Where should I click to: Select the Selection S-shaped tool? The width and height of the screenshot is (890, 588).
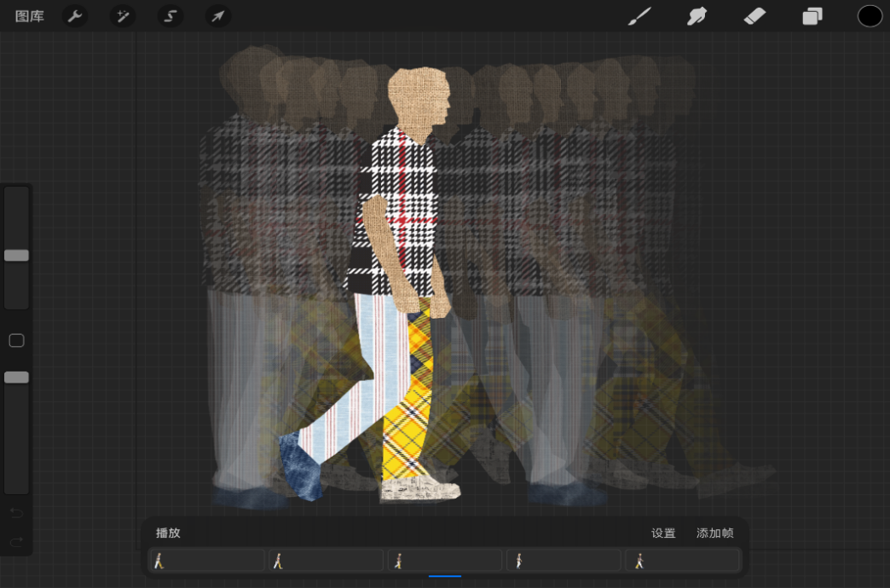170,16
